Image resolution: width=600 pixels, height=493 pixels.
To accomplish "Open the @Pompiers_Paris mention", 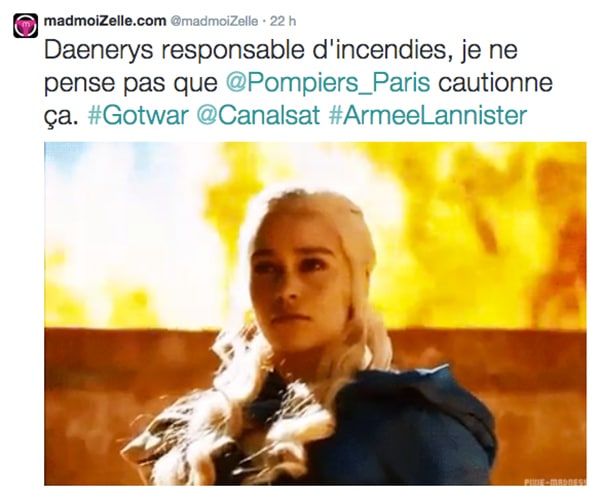I will 328,83.
